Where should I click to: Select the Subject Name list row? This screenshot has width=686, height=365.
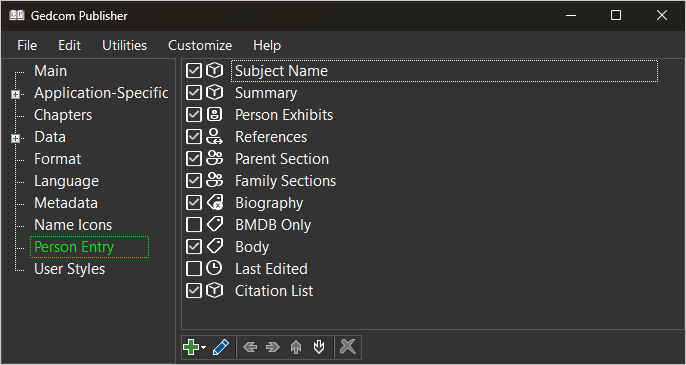pos(444,71)
